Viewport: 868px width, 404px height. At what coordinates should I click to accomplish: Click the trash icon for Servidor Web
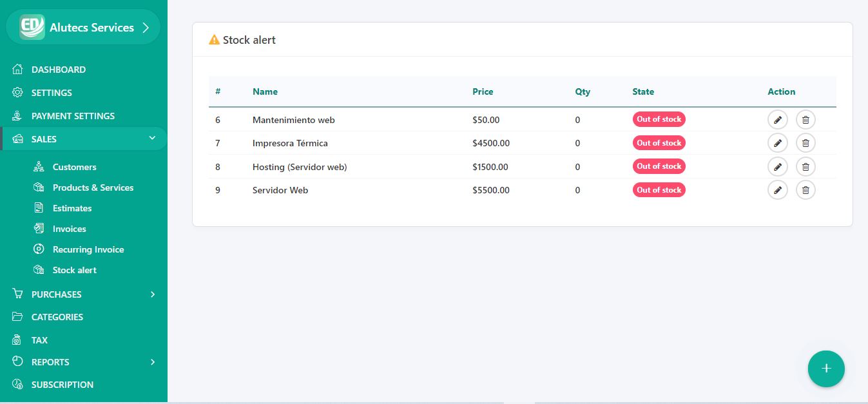pos(805,190)
